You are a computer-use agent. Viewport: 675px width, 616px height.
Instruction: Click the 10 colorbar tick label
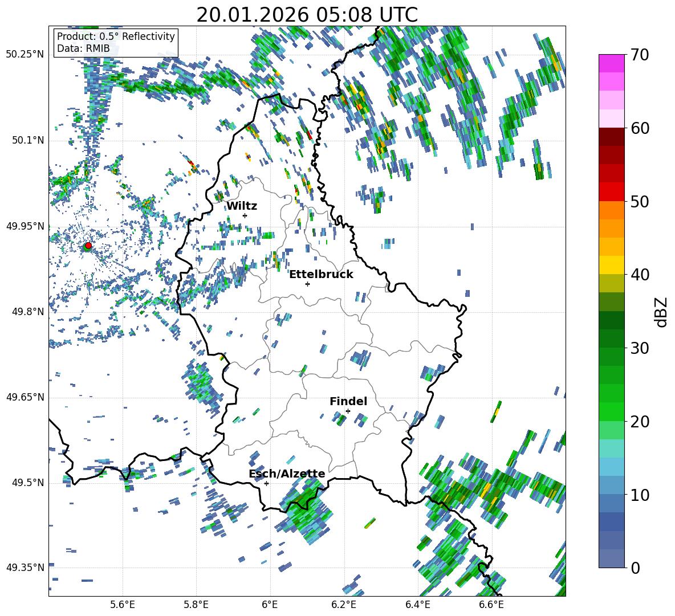(x=640, y=495)
